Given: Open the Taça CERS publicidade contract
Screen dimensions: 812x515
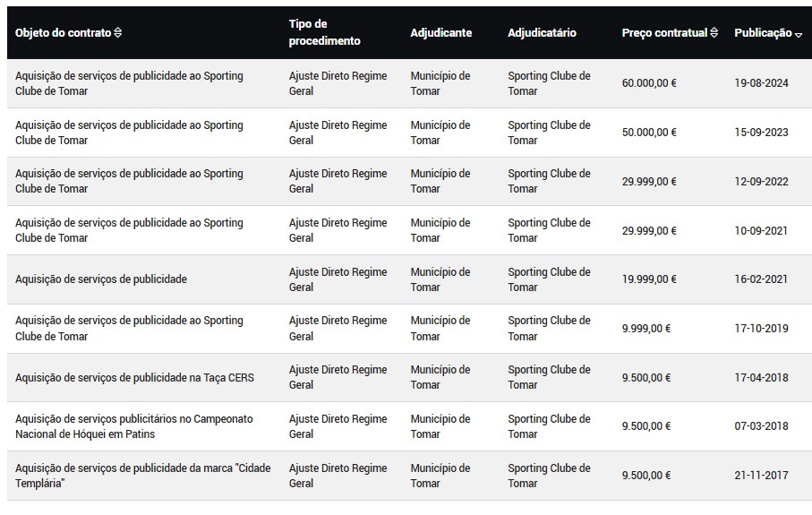Looking at the screenshot, I should click(410, 378).
